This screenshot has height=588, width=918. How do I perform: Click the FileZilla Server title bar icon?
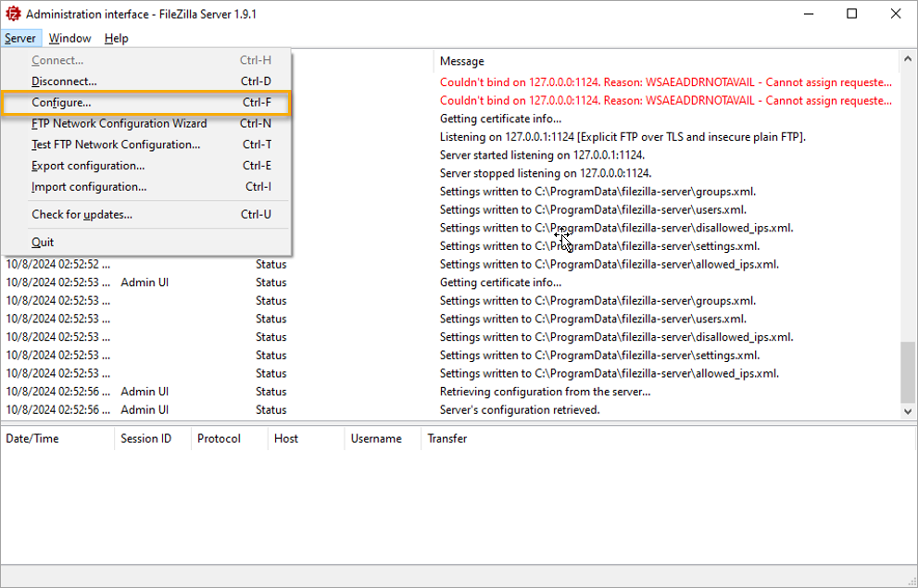pyautogui.click(x=13, y=14)
